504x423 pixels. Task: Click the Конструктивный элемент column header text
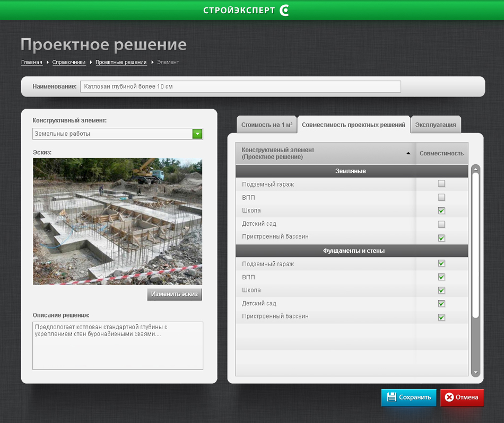(x=277, y=153)
